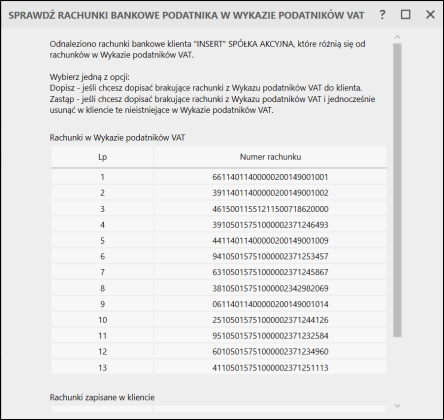Click Lp cell number 7
Image resolution: width=444 pixels, height=420 pixels.
pos(103,272)
